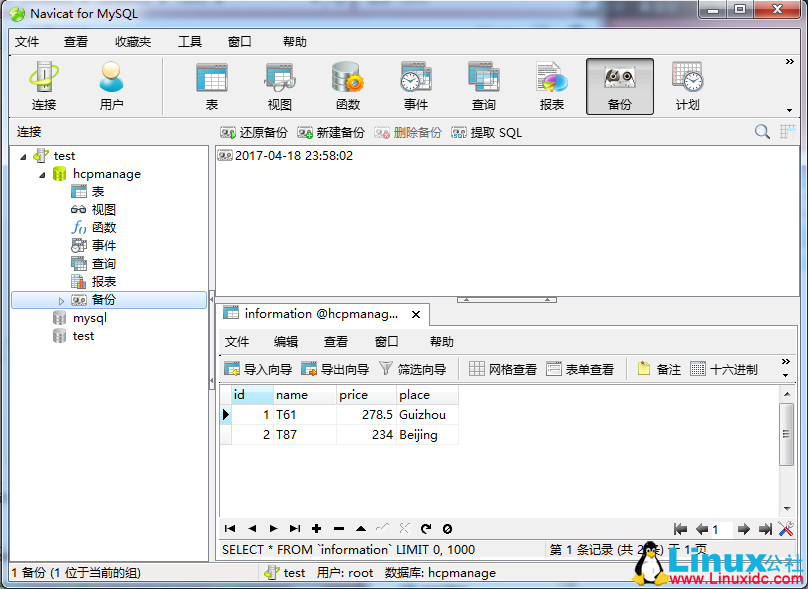This screenshot has width=808, height=589.
Task: Open the 十六进制 hex viewer
Action: coord(724,369)
